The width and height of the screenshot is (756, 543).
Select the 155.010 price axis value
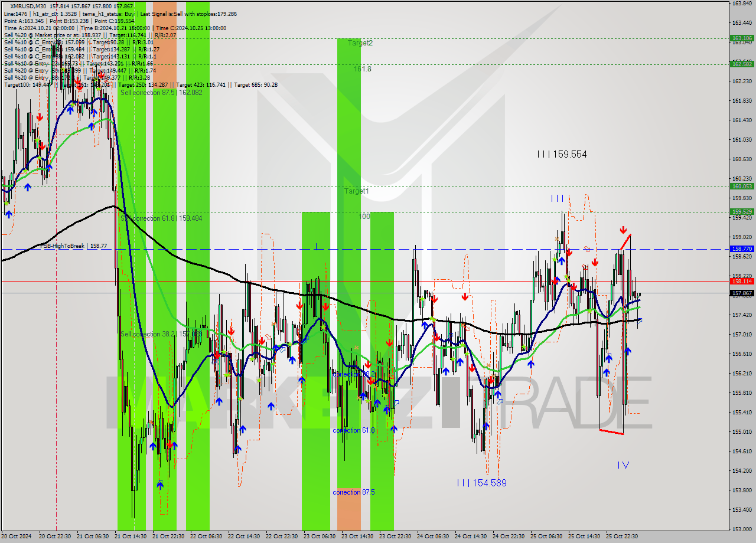coord(742,431)
